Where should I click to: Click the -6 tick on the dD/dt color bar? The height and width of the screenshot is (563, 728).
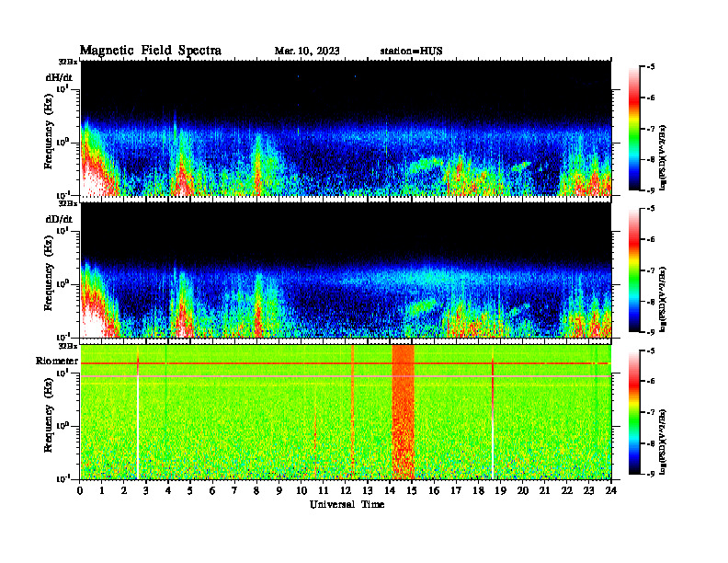pyautogui.click(x=651, y=240)
